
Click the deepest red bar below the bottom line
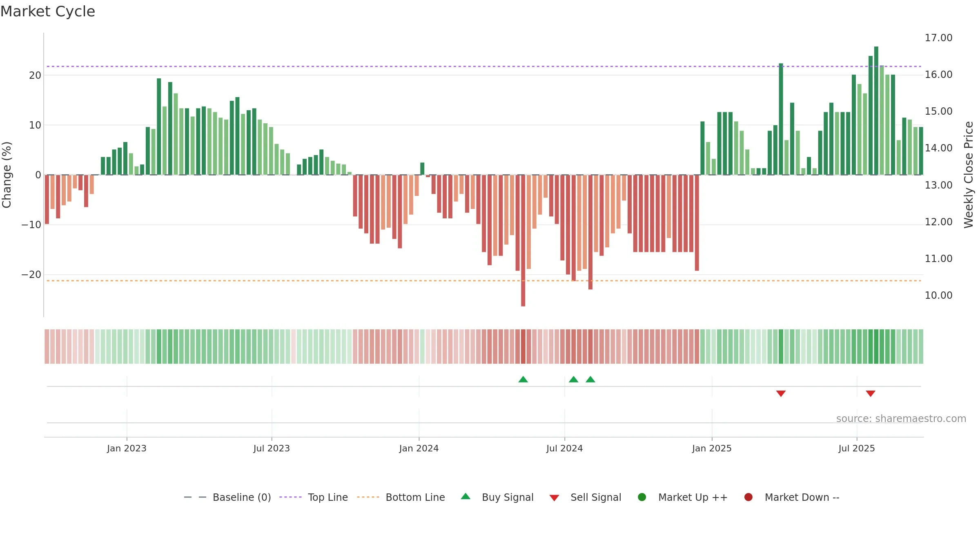523,240
